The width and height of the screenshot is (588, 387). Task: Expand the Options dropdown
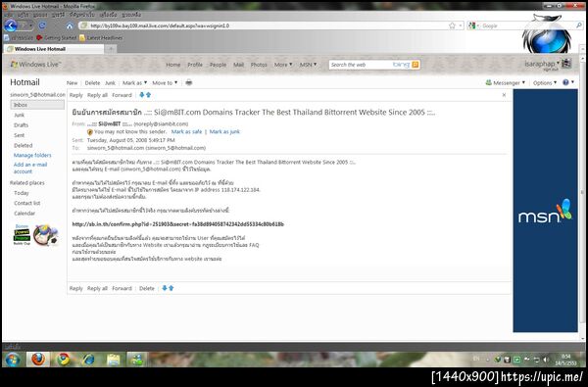click(545, 83)
